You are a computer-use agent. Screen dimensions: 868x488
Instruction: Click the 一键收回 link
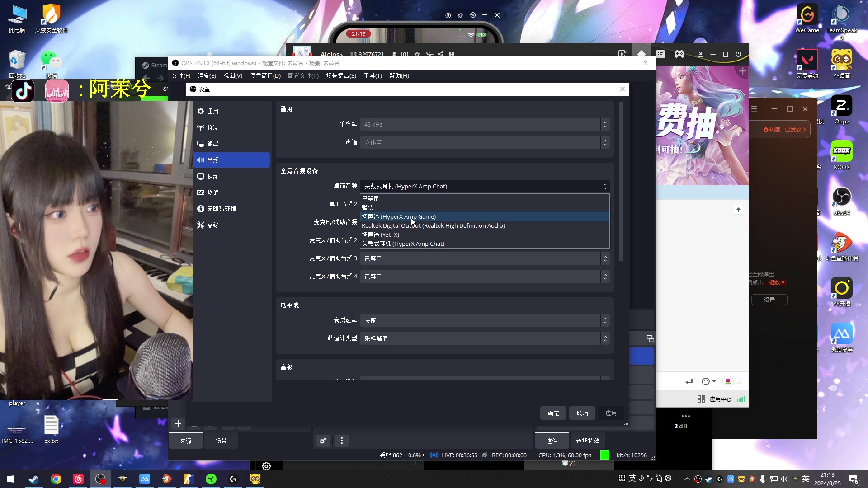click(x=775, y=282)
